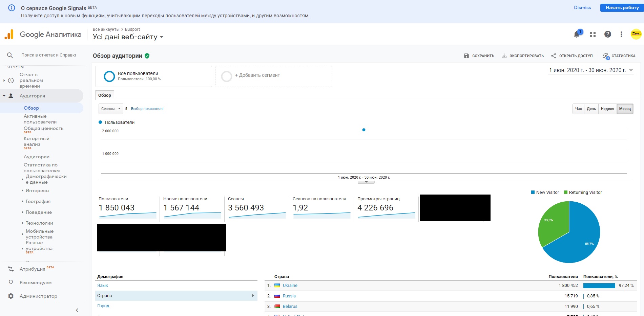This screenshot has width=644, height=316.
Task: Click the Google Analytics logo icon
Action: pos(9,34)
